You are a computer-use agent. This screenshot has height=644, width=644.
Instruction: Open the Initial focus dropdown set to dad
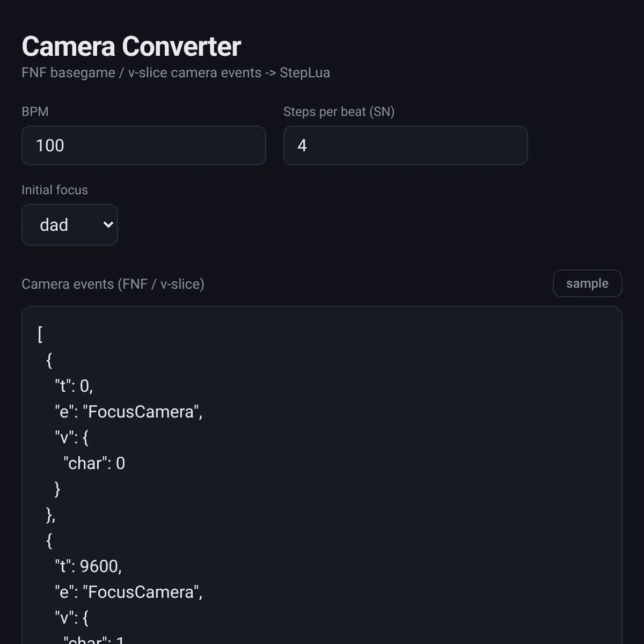click(70, 225)
